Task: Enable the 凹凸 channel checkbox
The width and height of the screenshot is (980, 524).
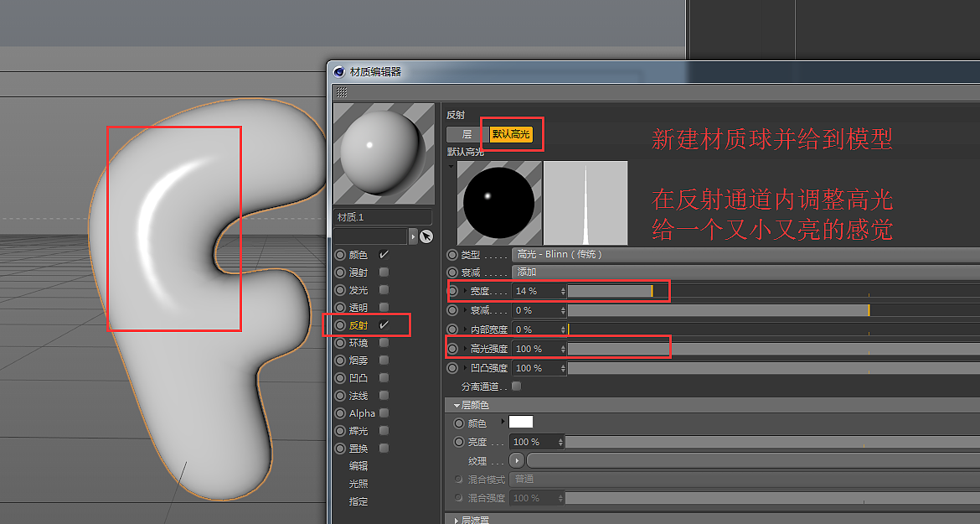Action: (x=384, y=377)
